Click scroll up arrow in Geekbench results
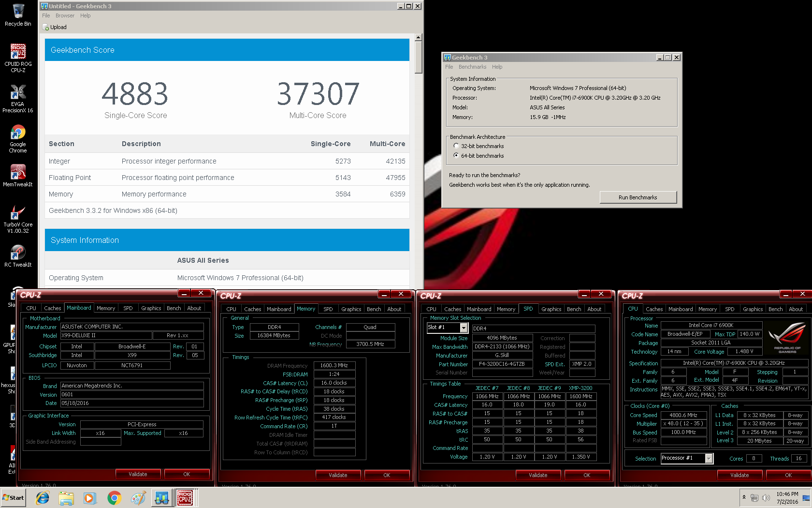Image resolution: width=812 pixels, height=508 pixels. (419, 37)
